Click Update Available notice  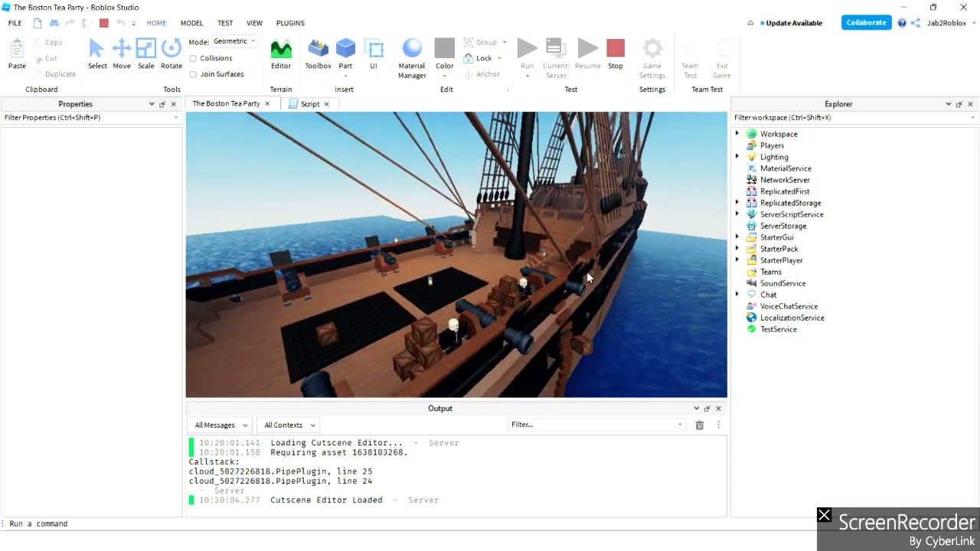(791, 23)
